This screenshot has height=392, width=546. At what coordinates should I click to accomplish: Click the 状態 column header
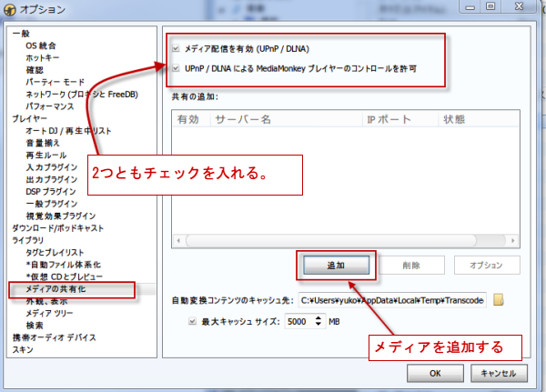[479, 119]
